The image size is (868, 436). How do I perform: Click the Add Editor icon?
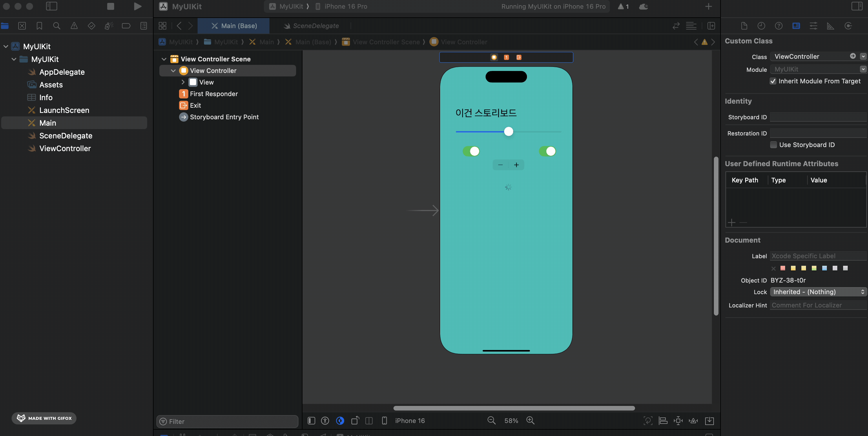(x=711, y=26)
